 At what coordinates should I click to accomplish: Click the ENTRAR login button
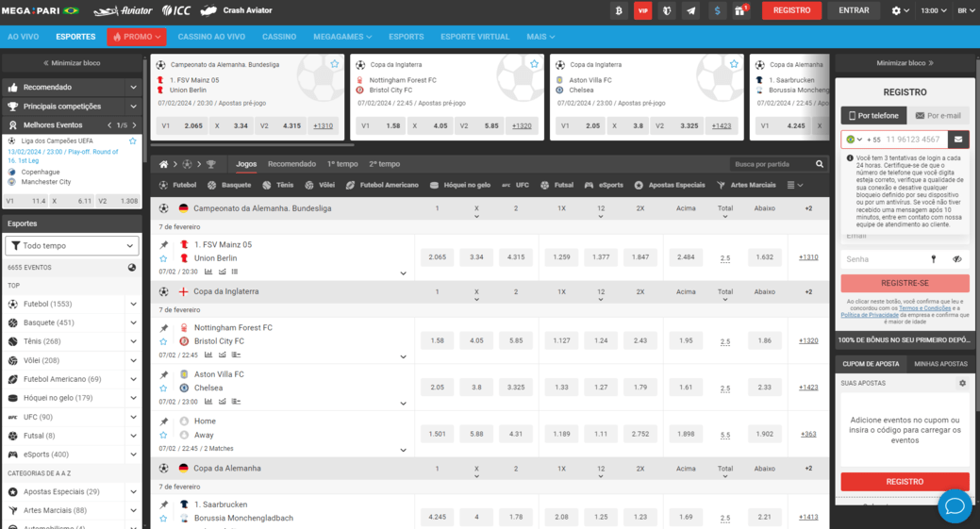854,10
